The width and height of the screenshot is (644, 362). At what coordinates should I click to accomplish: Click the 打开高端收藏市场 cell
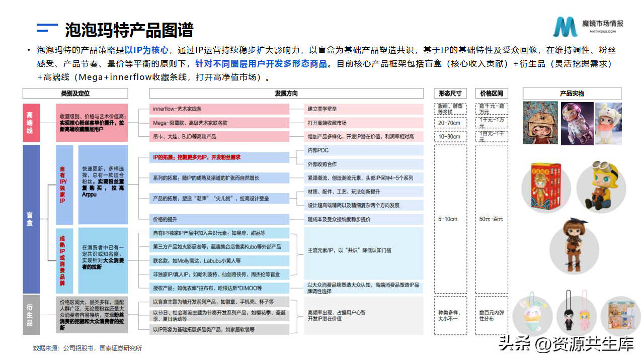click(363, 123)
